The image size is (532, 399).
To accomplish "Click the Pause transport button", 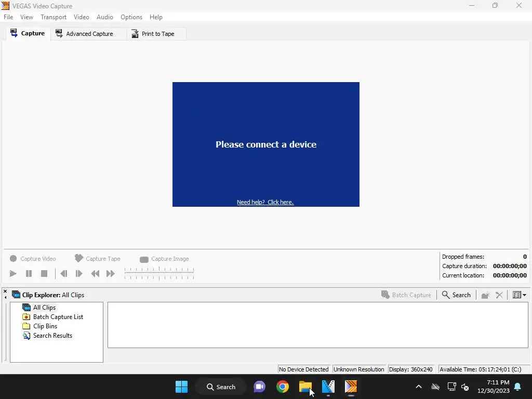I will [29, 273].
